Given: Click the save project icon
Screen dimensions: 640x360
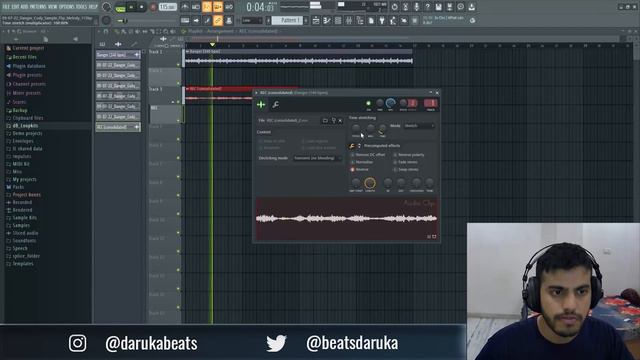Looking at the screenshot, I should pyautogui.click(x=438, y=7).
